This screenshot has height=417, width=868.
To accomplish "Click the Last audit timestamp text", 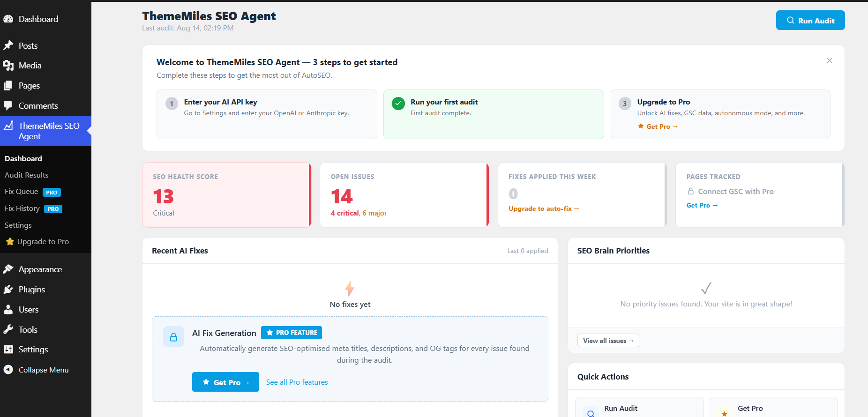I will pyautogui.click(x=188, y=28).
